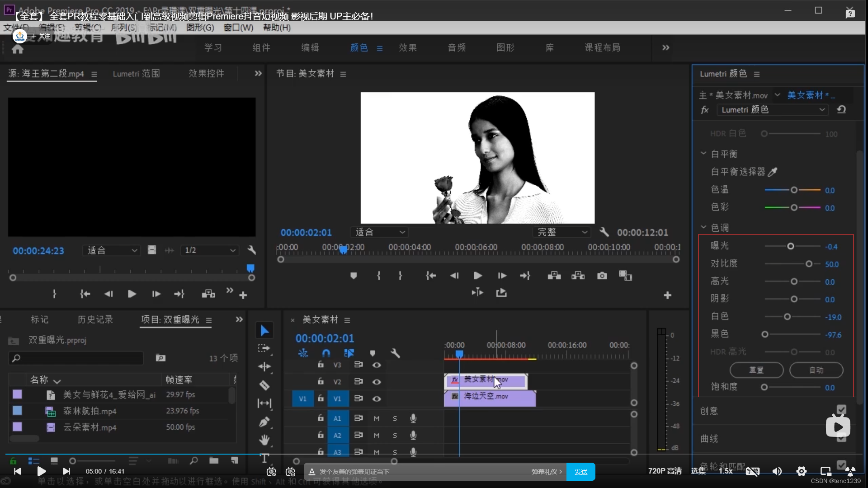Select the Hand tool
The height and width of the screenshot is (488, 868).
tap(264, 440)
